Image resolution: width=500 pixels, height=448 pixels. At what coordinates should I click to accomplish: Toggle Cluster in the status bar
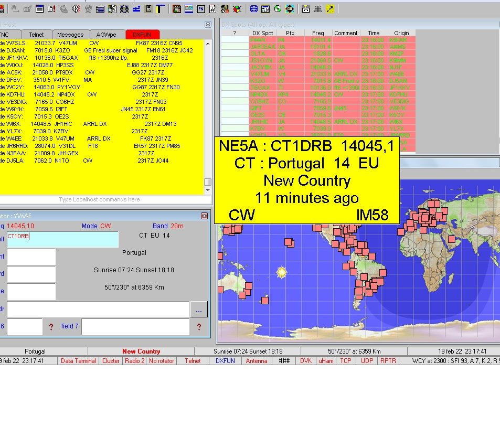(x=111, y=360)
